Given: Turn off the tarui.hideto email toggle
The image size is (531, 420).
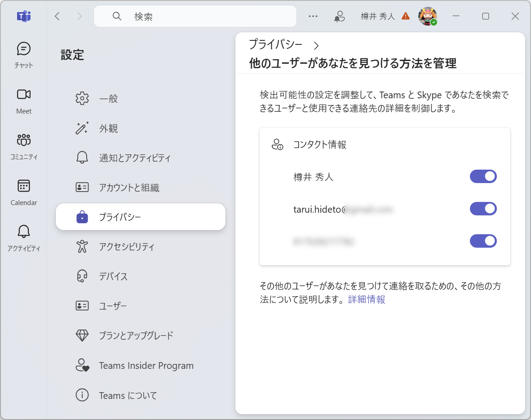Looking at the screenshot, I should [x=483, y=209].
